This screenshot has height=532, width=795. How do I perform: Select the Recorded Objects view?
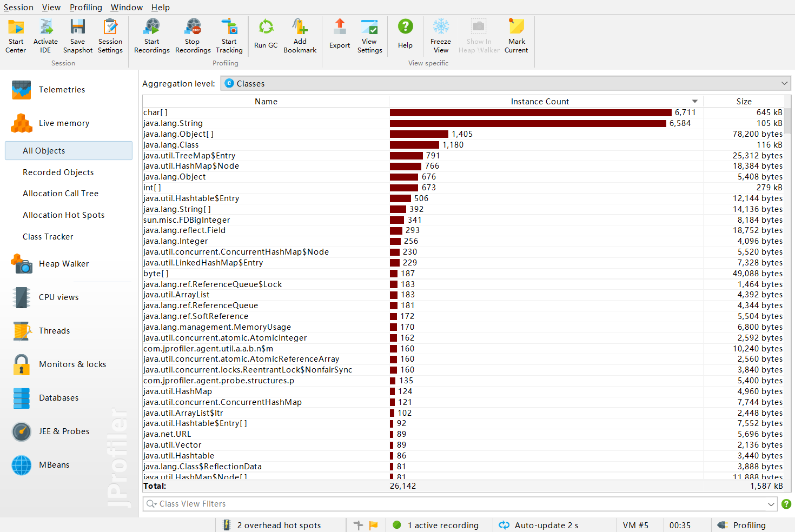coord(58,172)
